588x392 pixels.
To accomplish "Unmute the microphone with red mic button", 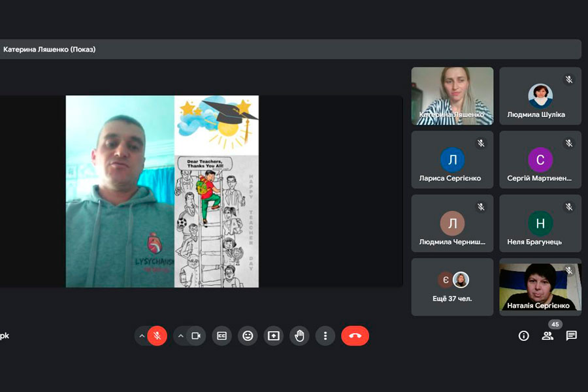I will click(x=157, y=336).
